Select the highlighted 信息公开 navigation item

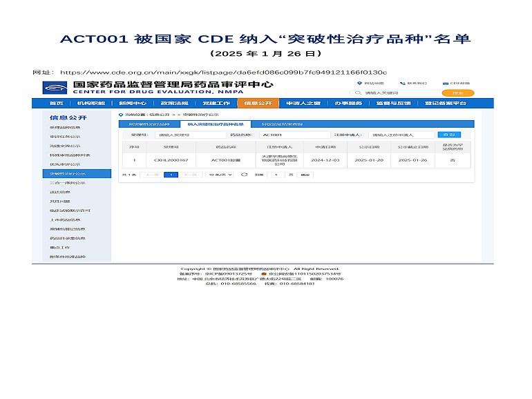coord(258,103)
